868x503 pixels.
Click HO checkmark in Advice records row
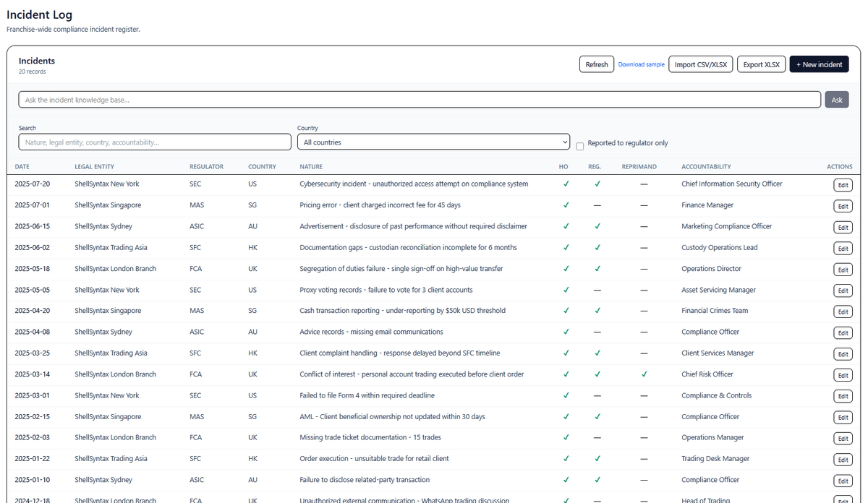point(566,332)
